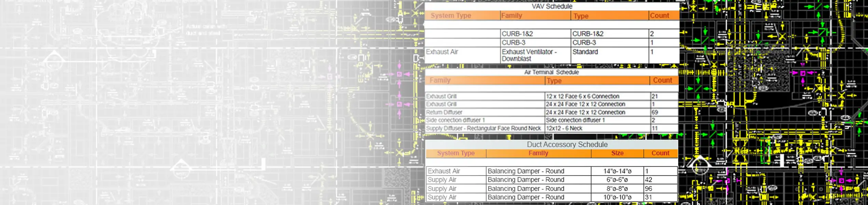Select the Exhaust Ventilator - Downblast family cell
The height and width of the screenshot is (205, 868).
[529, 55]
